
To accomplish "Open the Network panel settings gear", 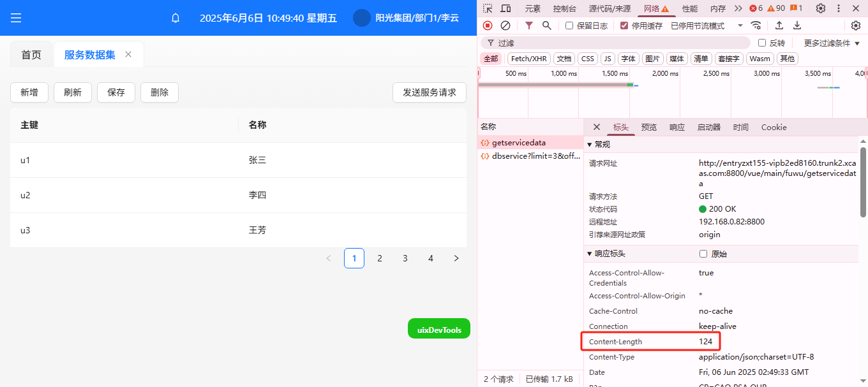I will coord(856,26).
